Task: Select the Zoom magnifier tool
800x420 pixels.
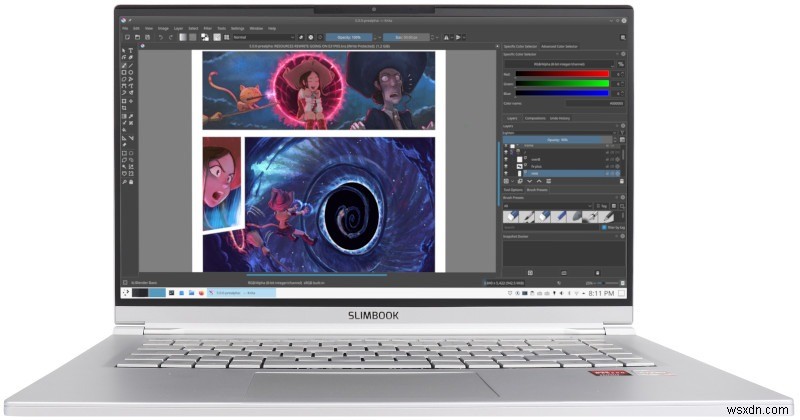Action: click(x=124, y=182)
